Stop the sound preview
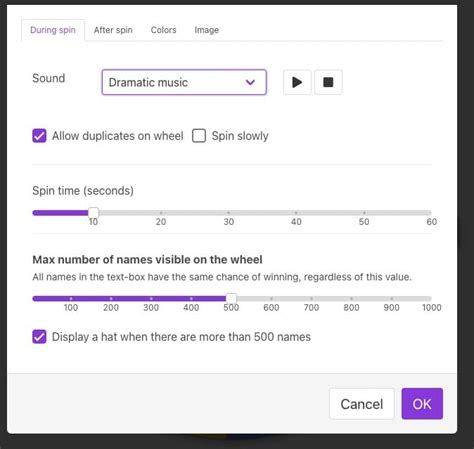 click(328, 82)
